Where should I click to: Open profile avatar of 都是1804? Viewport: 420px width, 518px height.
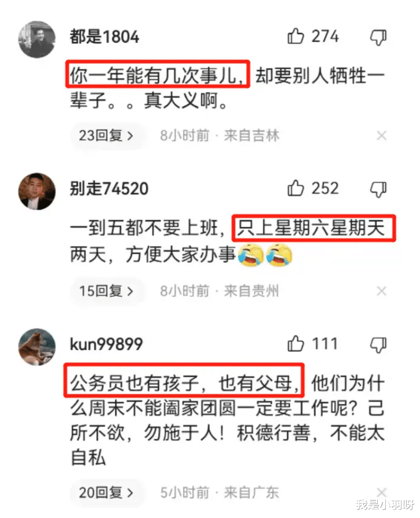[x=36, y=39]
